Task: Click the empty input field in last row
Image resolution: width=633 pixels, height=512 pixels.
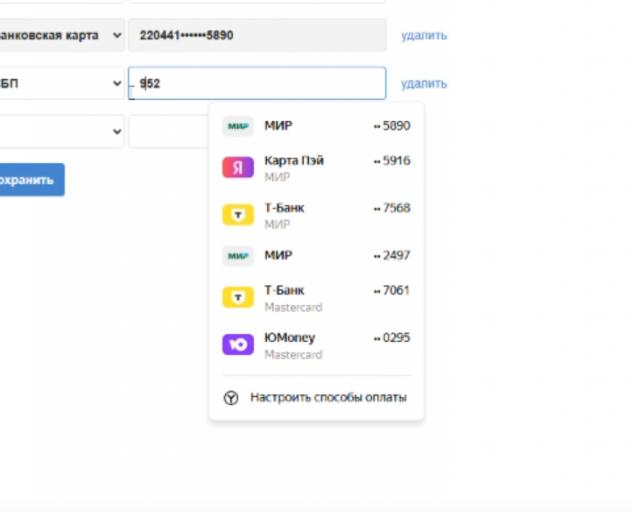Action: [169, 131]
